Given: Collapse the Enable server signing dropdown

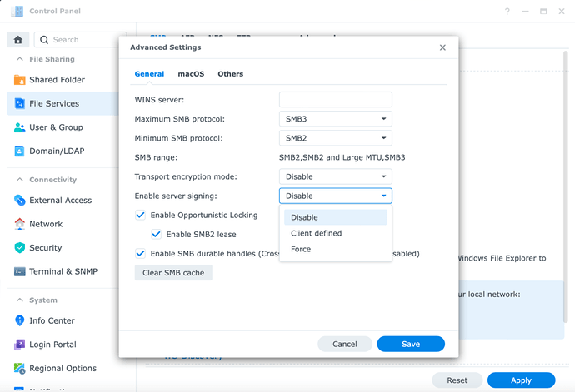Looking at the screenshot, I should coord(336,196).
